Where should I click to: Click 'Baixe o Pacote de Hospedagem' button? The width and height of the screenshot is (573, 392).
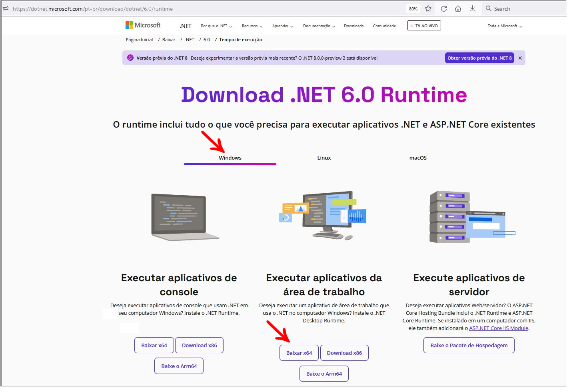click(x=469, y=345)
